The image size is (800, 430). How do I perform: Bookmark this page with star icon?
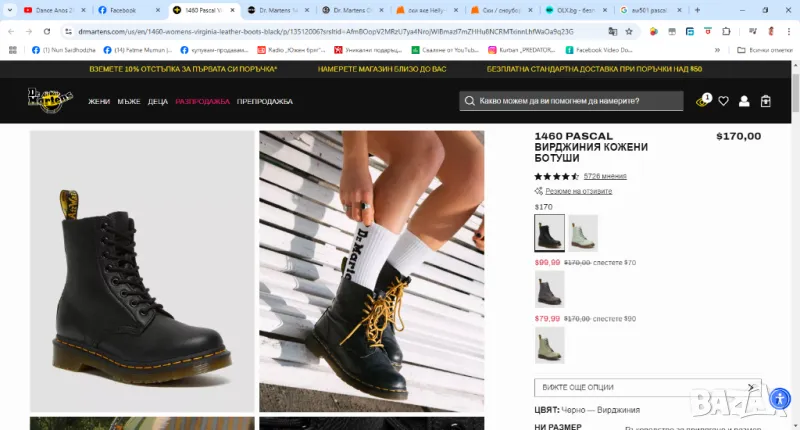coord(628,31)
